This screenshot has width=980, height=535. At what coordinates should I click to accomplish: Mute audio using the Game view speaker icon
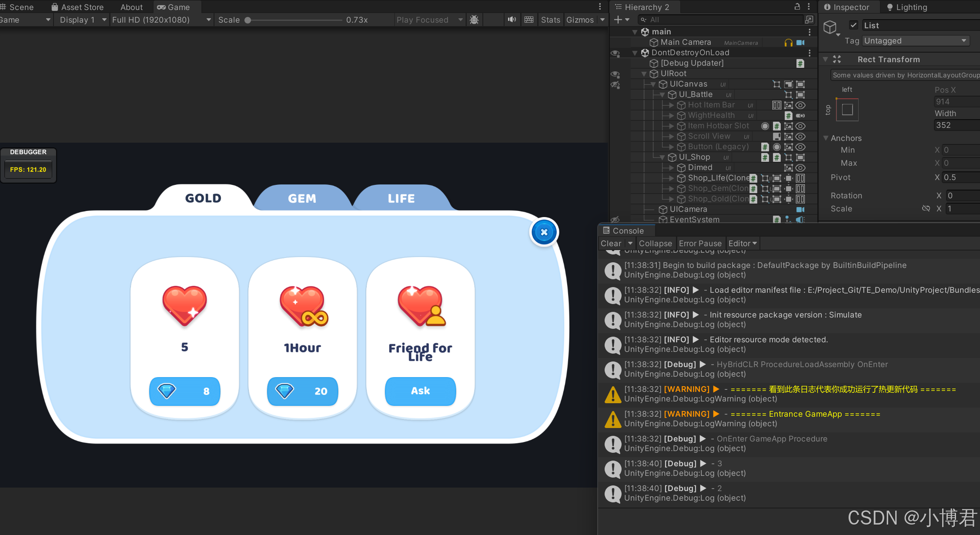point(512,20)
